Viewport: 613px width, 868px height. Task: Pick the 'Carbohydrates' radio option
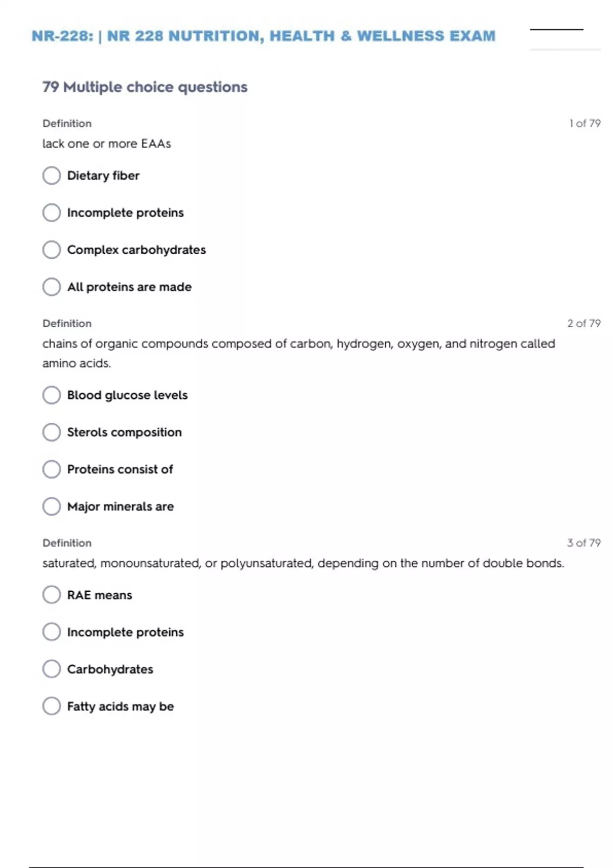52,669
